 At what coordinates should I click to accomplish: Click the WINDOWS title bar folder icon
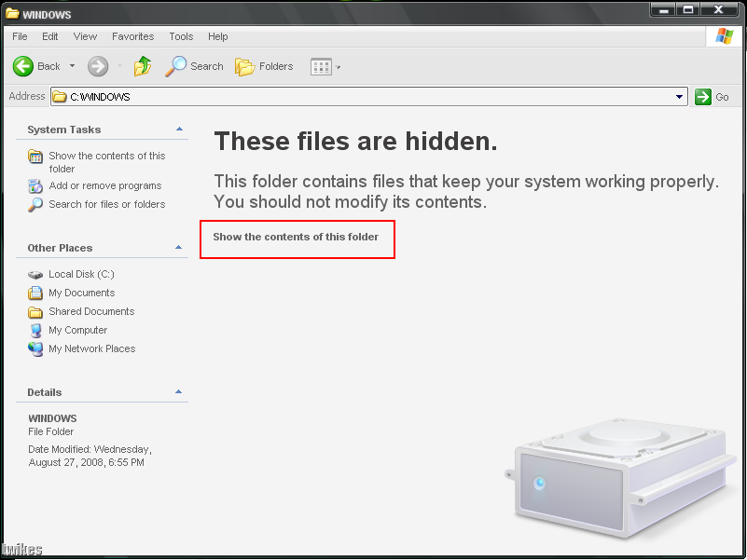click(x=12, y=13)
